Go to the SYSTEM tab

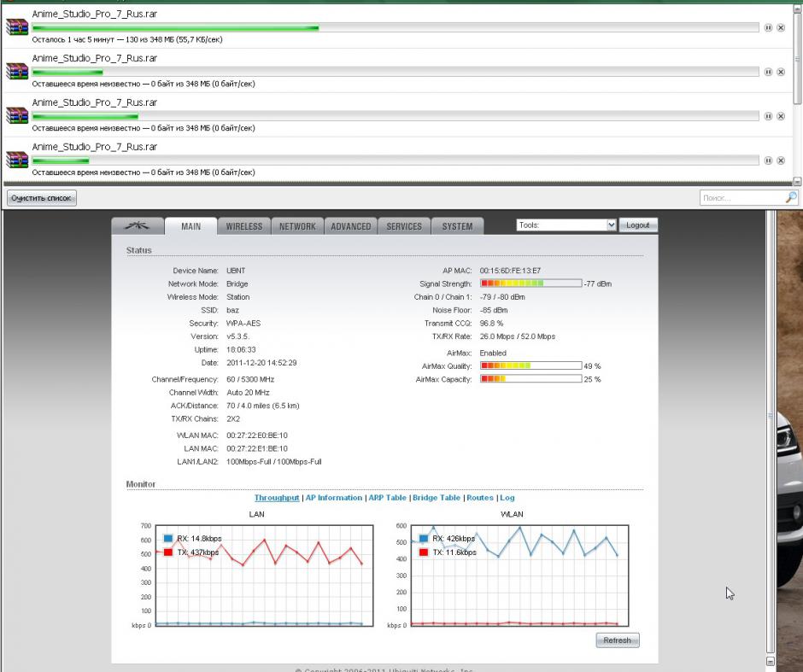457,226
